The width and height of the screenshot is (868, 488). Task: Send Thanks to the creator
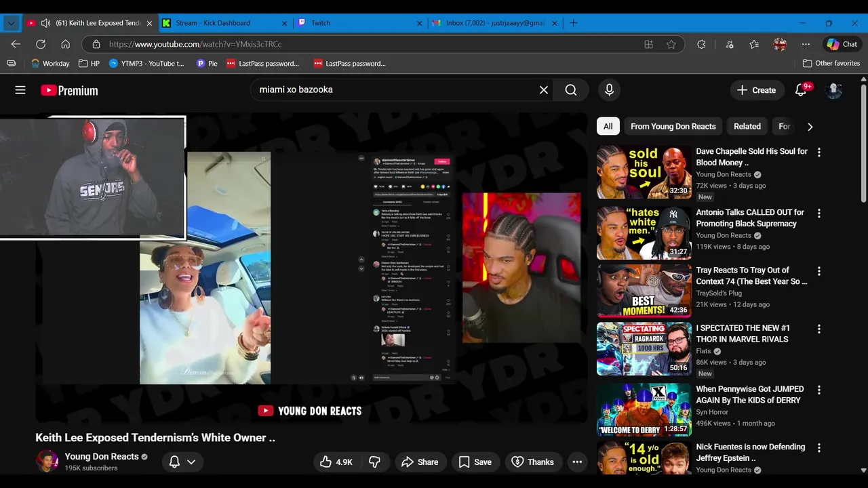533,462
